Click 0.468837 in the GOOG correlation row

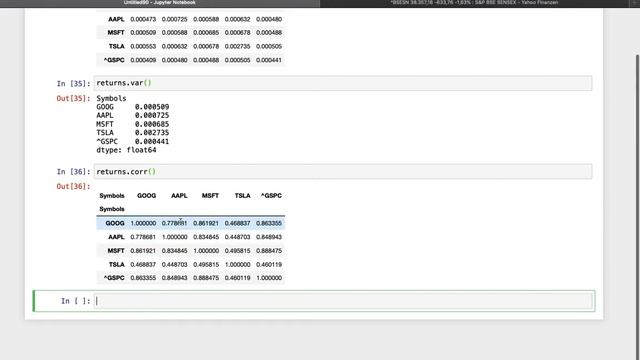237,223
